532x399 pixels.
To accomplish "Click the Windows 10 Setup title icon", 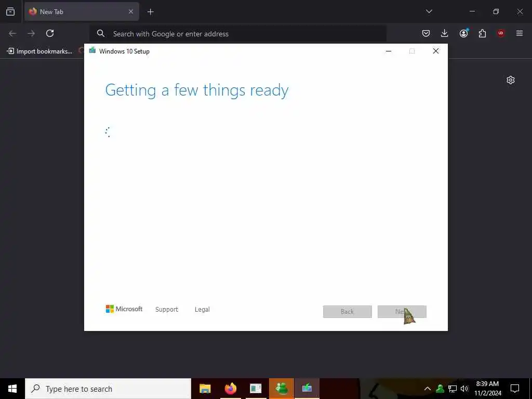I will tap(92, 50).
